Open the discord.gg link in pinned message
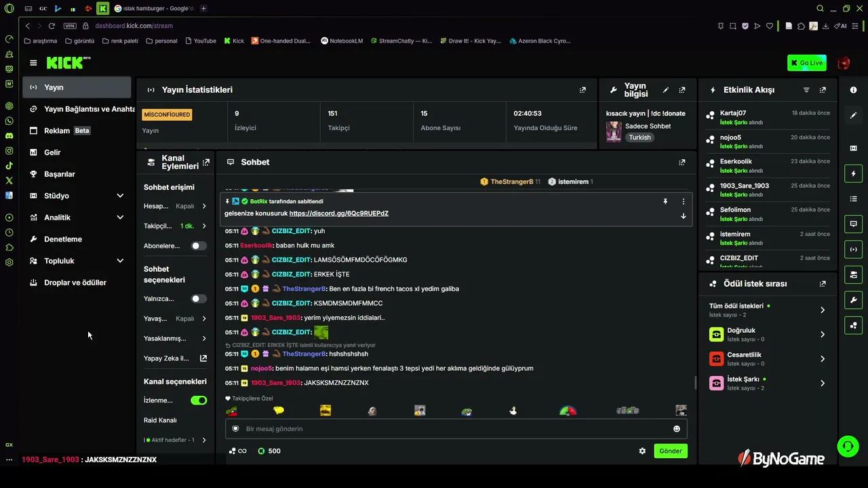Screen dimensions: 868x488 [338, 213]
